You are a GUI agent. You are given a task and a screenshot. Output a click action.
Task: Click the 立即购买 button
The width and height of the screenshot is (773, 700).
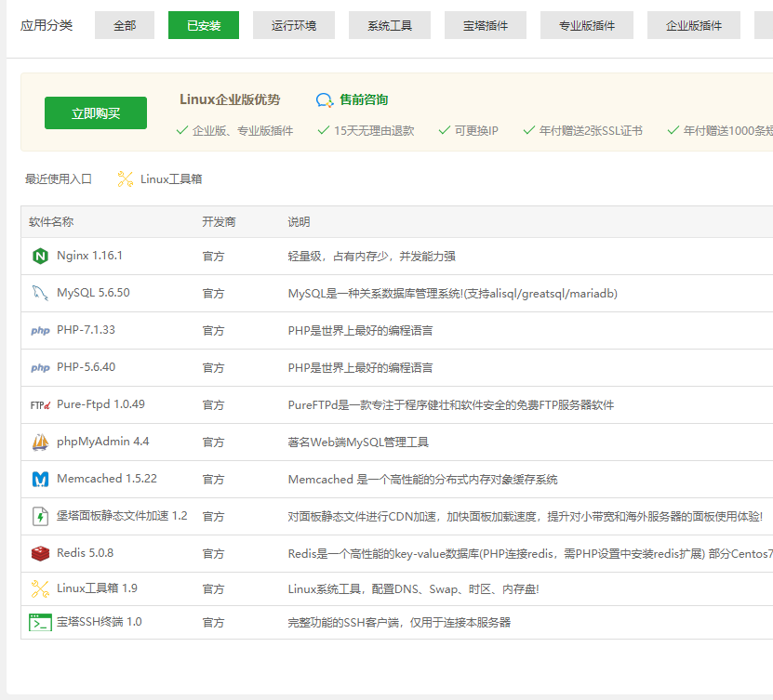(x=96, y=112)
